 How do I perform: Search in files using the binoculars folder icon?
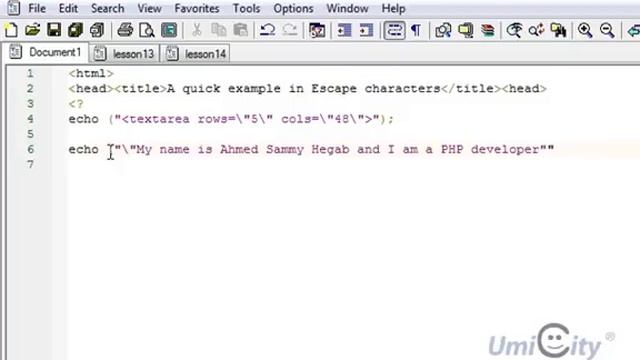558,30
